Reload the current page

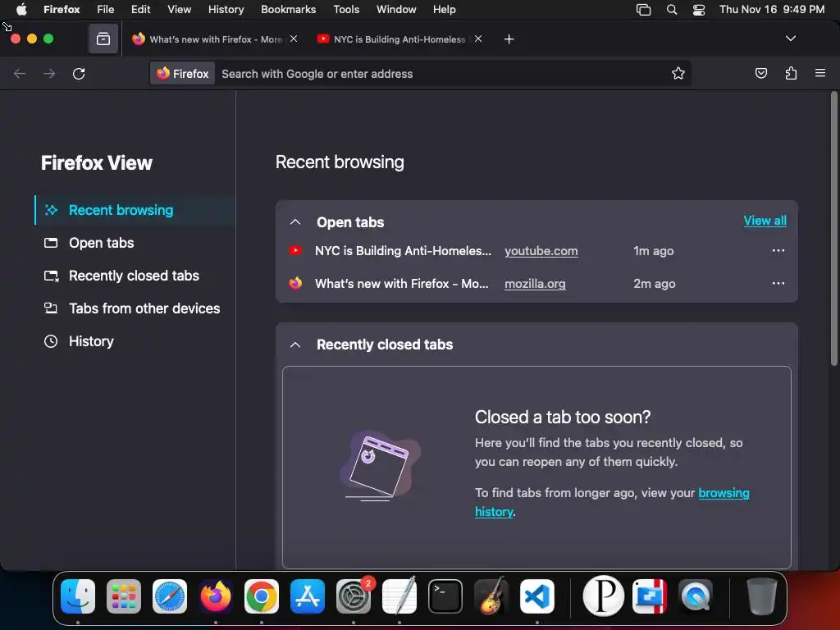[x=79, y=73]
